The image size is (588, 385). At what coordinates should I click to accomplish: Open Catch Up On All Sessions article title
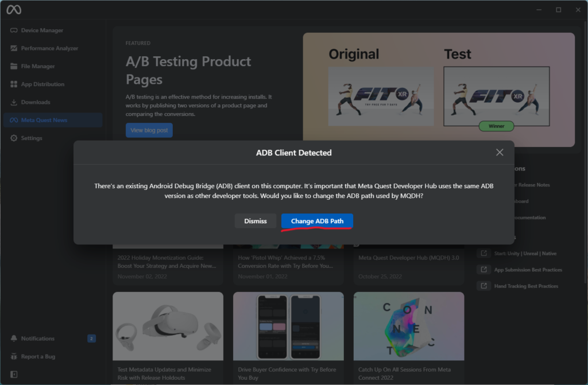point(404,374)
